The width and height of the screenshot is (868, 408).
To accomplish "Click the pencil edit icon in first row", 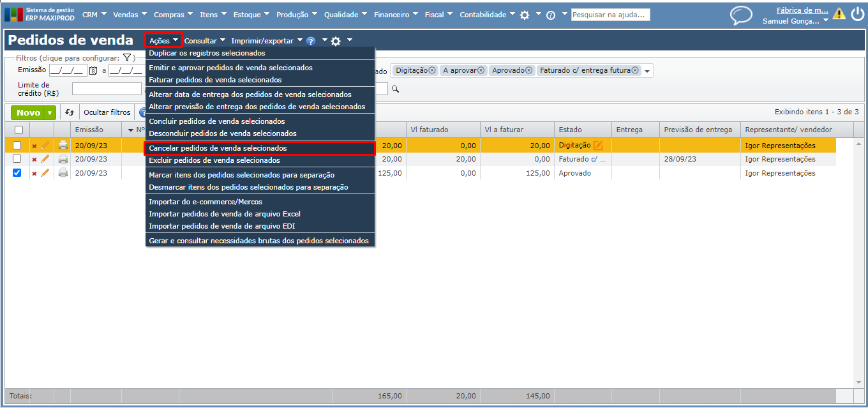I will (x=45, y=146).
